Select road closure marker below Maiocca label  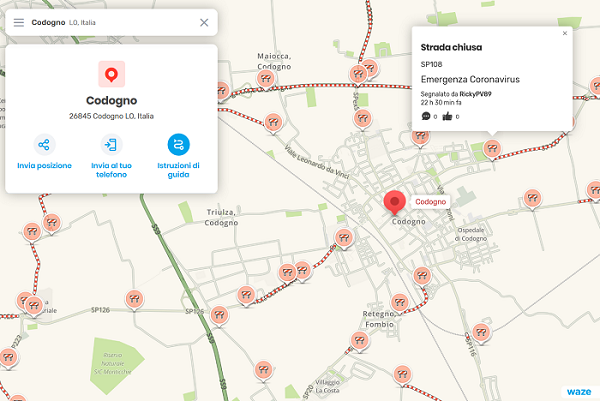pos(265,78)
